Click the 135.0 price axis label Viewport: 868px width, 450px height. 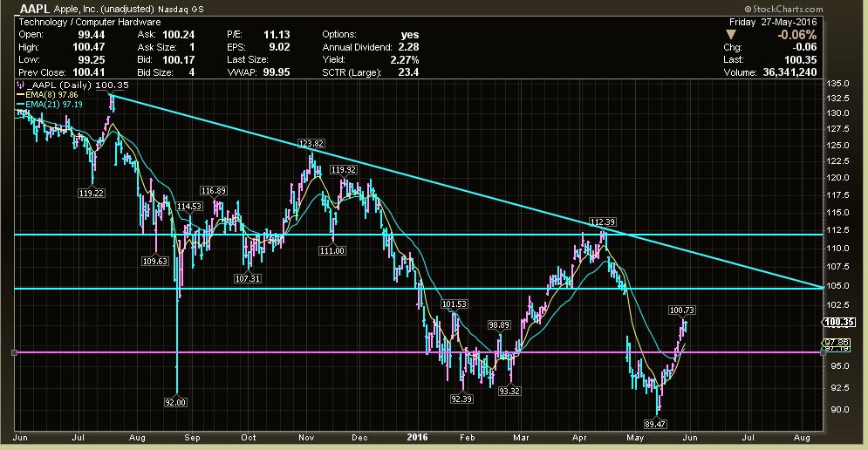[838, 84]
